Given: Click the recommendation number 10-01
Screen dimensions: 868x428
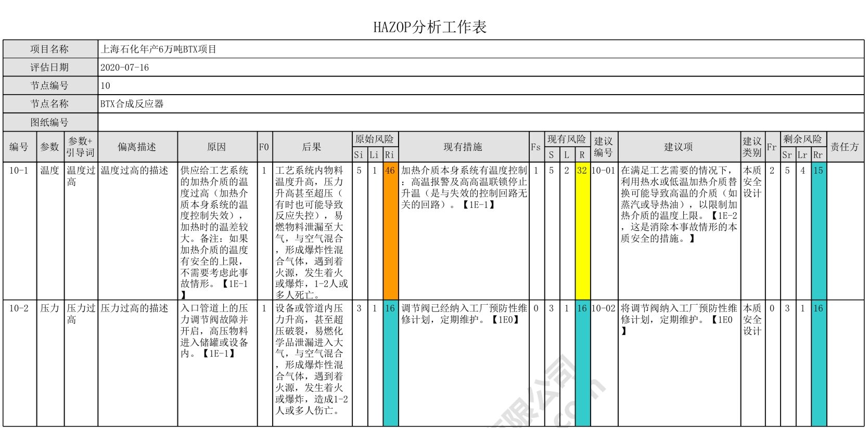Looking at the screenshot, I should [x=604, y=231].
